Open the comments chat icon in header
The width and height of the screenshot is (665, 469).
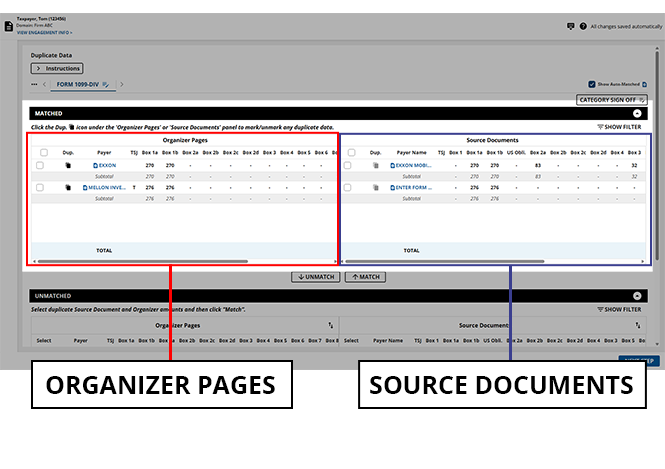click(570, 26)
